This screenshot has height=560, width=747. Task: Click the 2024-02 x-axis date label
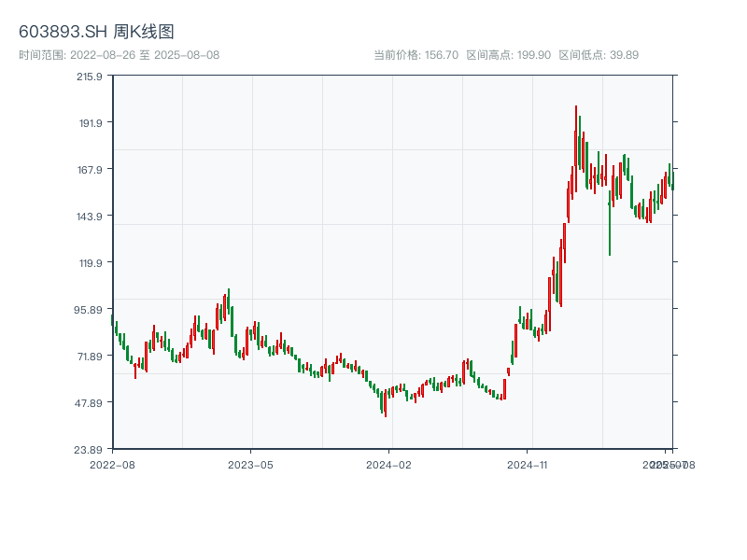pos(389,464)
